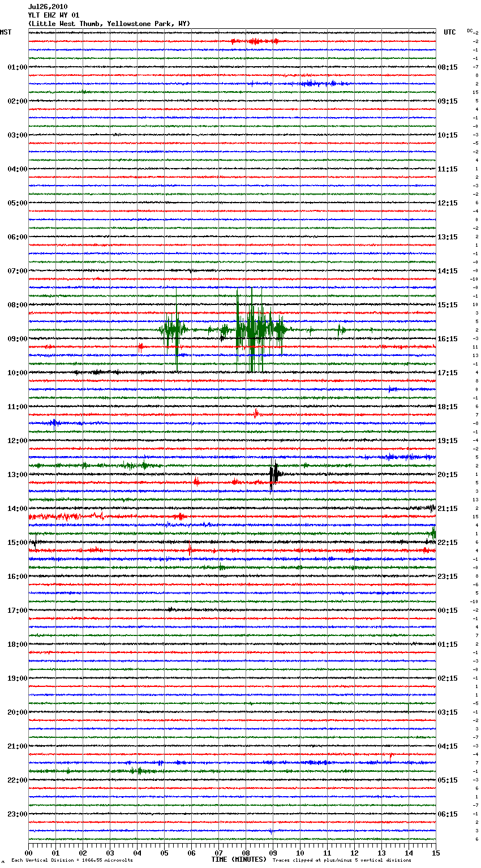Click the '13:00' MST time label
481x868 pixels.
tap(17, 475)
